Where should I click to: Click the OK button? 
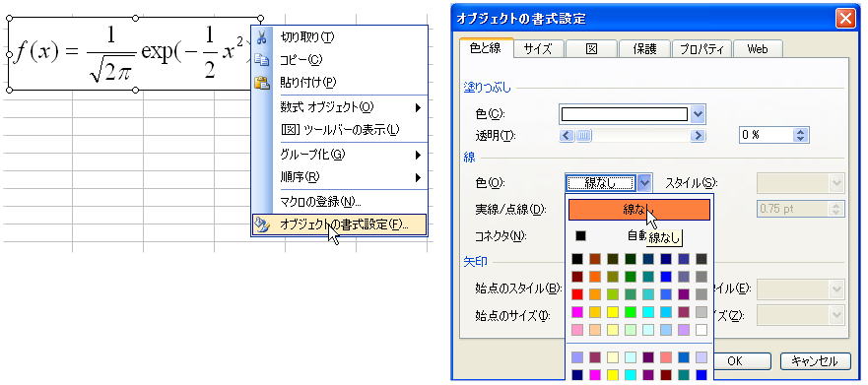(x=735, y=361)
